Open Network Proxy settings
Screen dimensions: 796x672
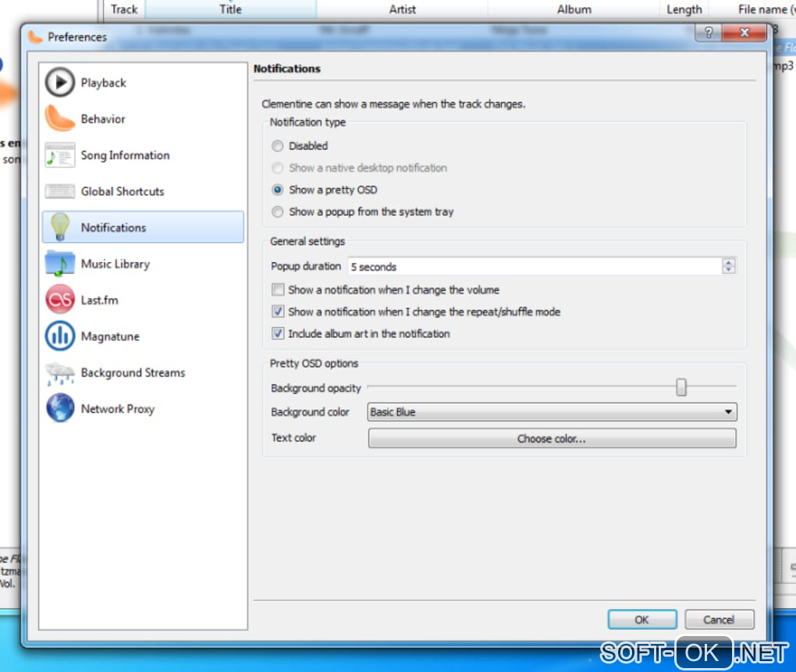pos(143,408)
